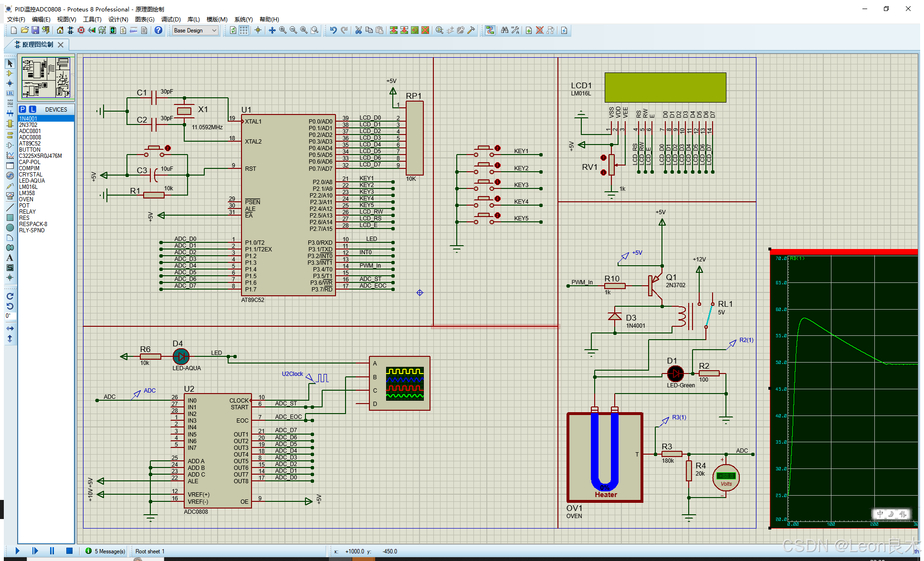Image resolution: width=924 pixels, height=561 pixels.
Task: Click the schematic overview thumbnail
Action: click(46, 77)
